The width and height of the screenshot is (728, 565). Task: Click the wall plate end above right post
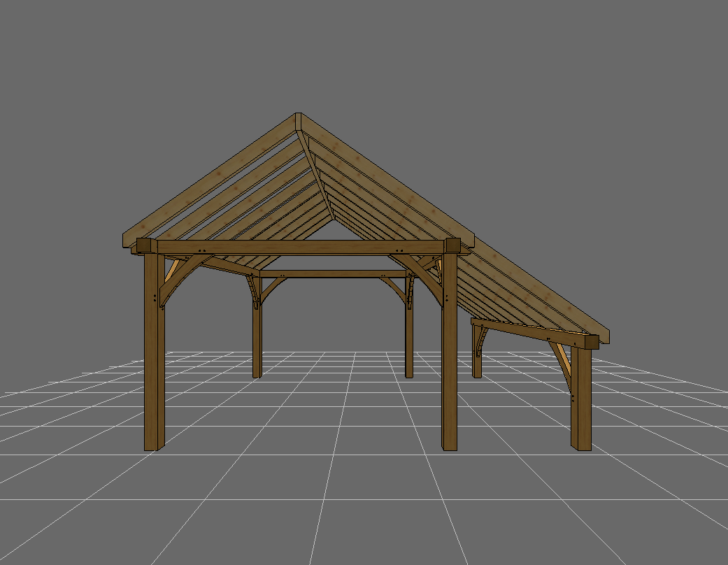[452, 246]
